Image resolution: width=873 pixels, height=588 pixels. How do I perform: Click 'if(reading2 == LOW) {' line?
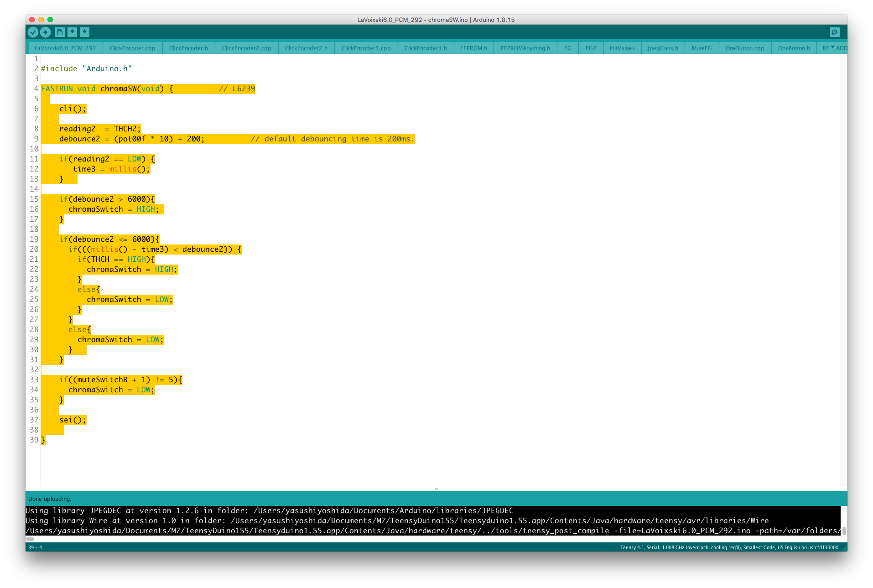click(x=107, y=159)
